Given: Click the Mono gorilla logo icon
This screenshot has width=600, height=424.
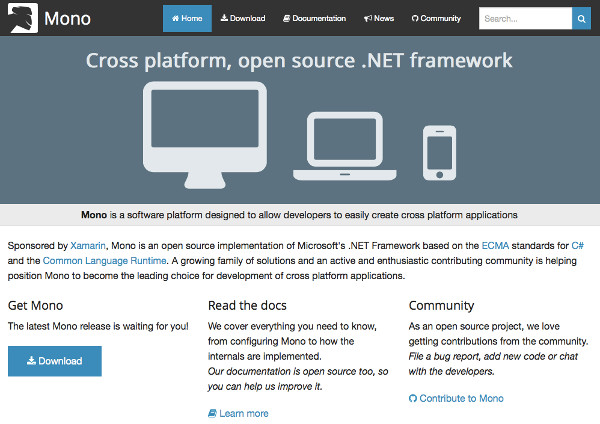Looking at the screenshot, I should coord(23,18).
